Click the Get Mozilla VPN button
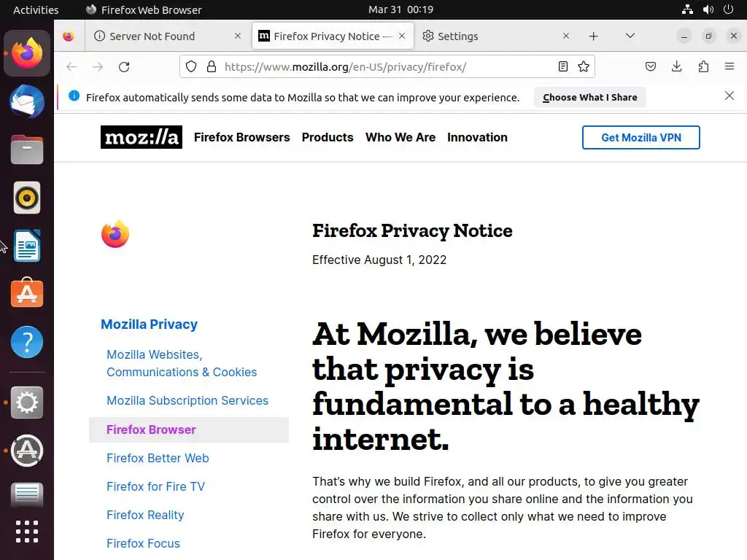747x560 pixels. 640,138
